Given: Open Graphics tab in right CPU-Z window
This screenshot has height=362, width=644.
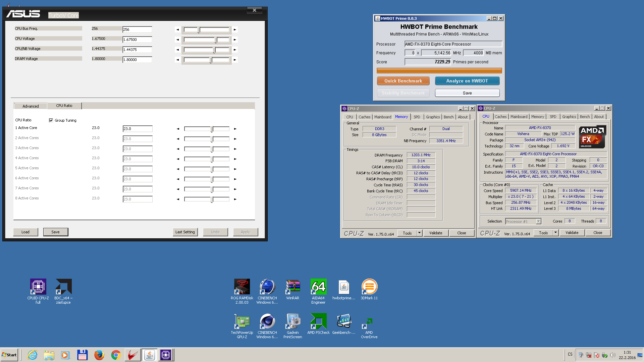Looking at the screenshot, I should (x=569, y=117).
